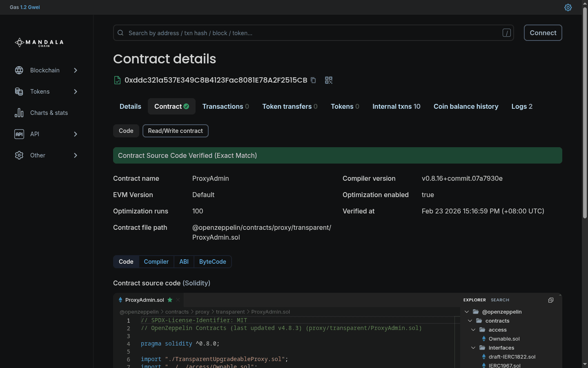Click the Gas 1.2 Gwei indicator

click(x=25, y=7)
